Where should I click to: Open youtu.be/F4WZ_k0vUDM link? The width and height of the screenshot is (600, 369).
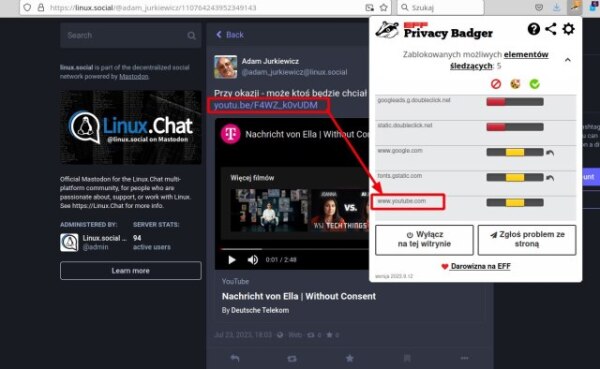coord(266,105)
